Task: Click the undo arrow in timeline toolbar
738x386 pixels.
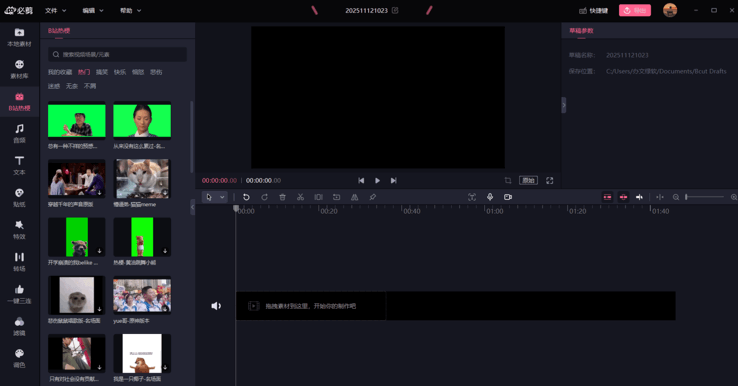Action: [246, 197]
